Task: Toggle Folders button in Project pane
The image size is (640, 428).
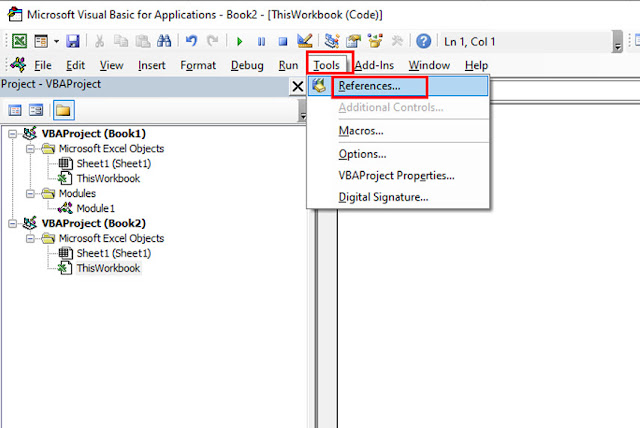Action: (x=63, y=110)
